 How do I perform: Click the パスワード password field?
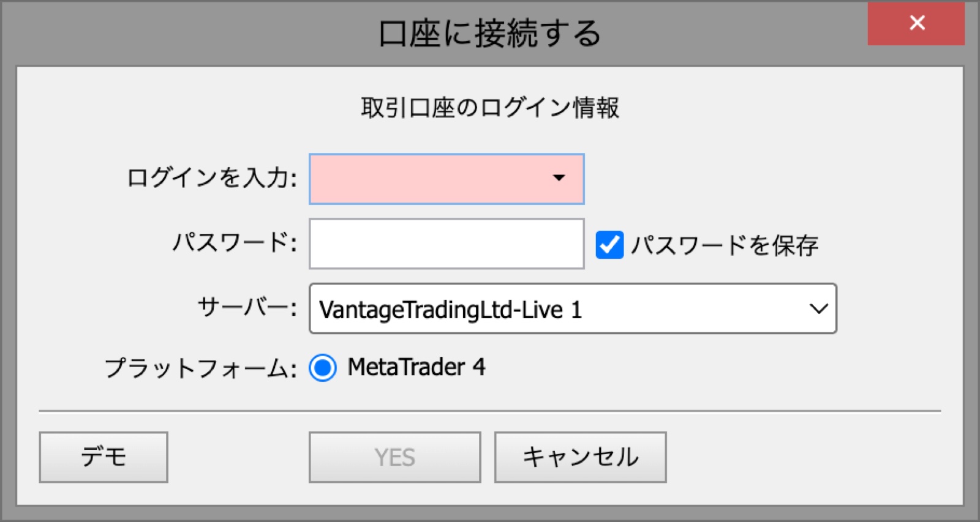point(447,244)
